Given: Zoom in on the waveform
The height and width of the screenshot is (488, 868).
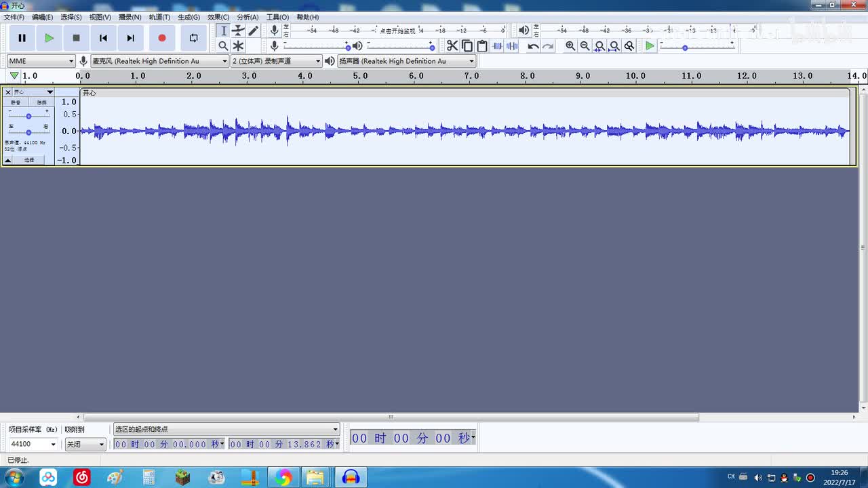Looking at the screenshot, I should click(x=570, y=45).
